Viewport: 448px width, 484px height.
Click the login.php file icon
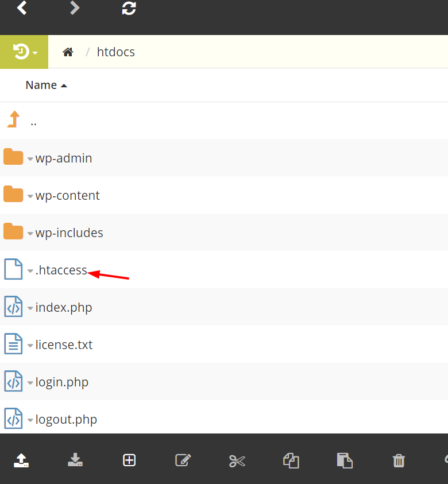coord(13,381)
